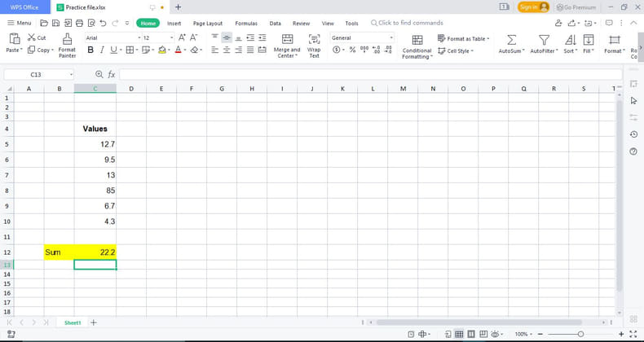Click the Selection pane cursor icon in sidebar
The height and width of the screenshot is (342, 644).
coord(633,100)
